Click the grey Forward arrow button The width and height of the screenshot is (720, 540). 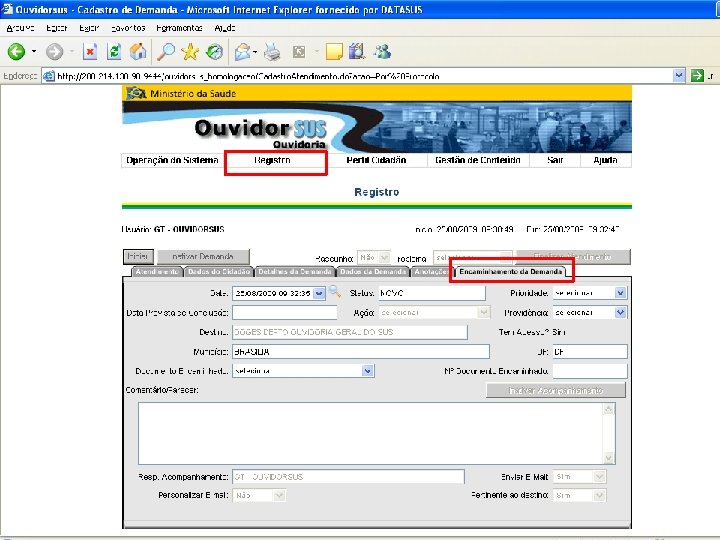point(55,51)
